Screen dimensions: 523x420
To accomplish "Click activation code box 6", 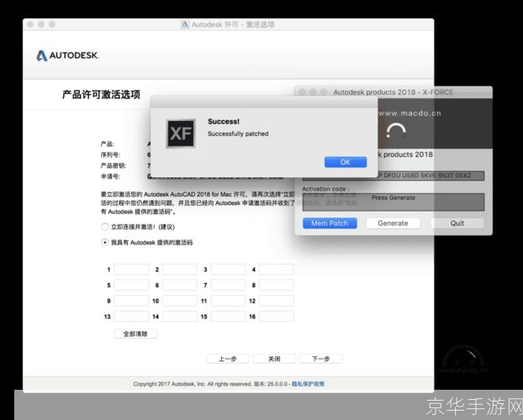I will [180, 285].
